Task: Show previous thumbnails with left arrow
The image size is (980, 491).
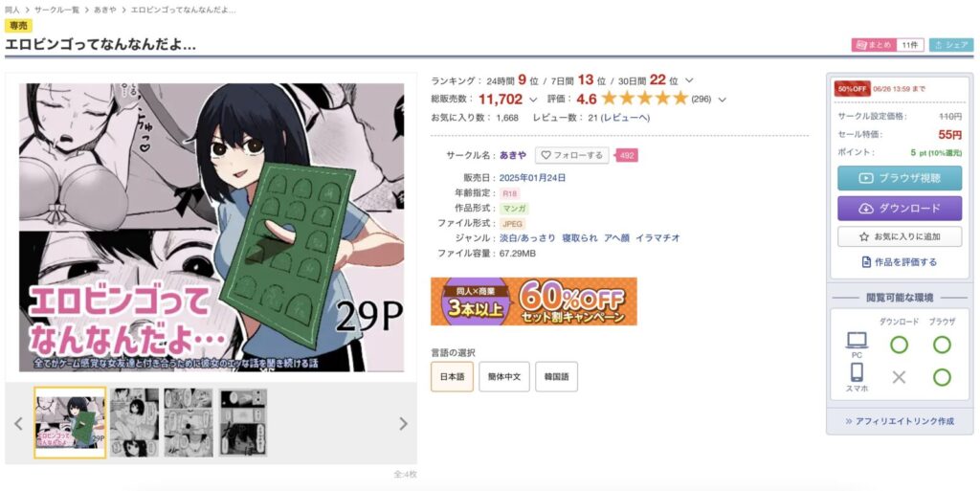Action: tap(18, 424)
